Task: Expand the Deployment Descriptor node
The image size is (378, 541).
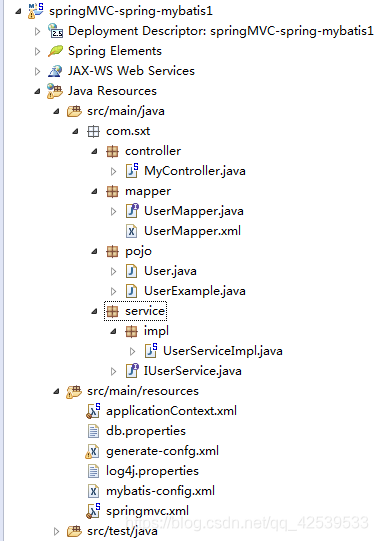Action: pos(37,31)
